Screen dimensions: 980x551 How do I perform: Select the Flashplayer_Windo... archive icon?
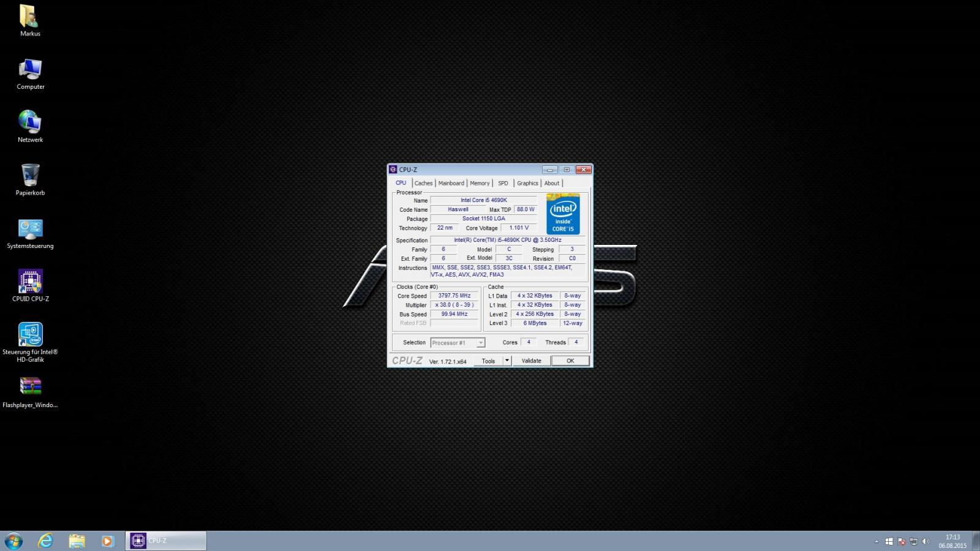point(30,392)
